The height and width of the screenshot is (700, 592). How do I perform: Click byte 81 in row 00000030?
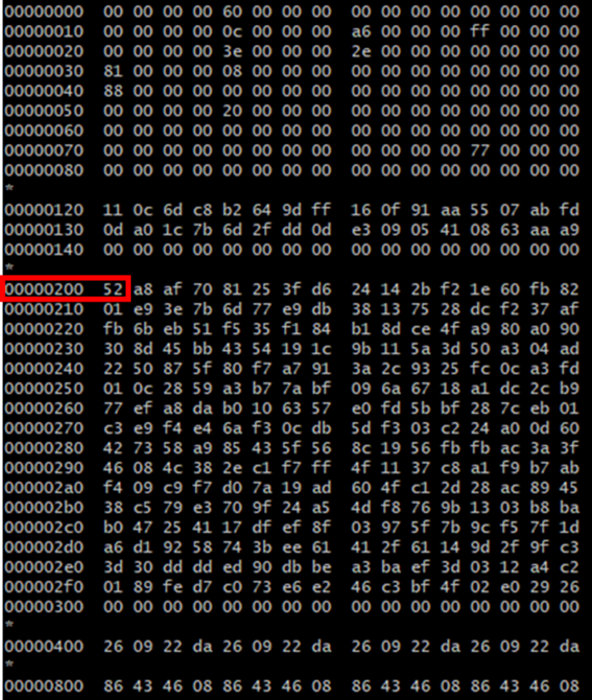113,71
